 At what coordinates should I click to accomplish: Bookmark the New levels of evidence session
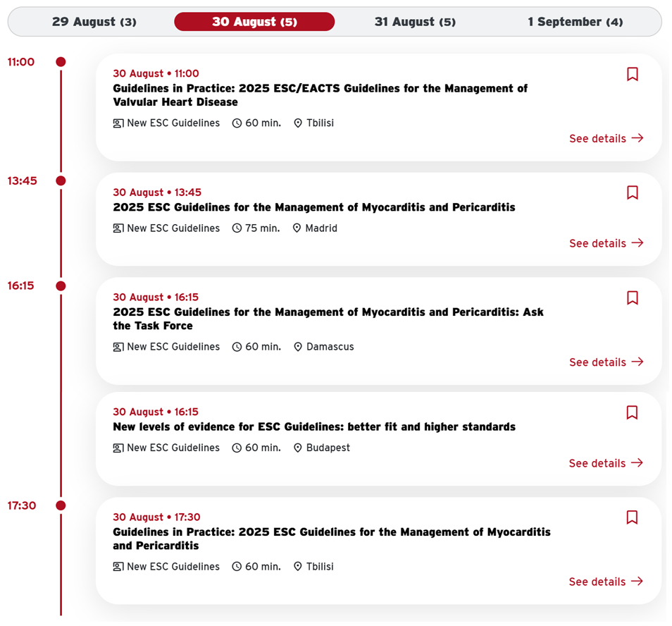click(632, 412)
